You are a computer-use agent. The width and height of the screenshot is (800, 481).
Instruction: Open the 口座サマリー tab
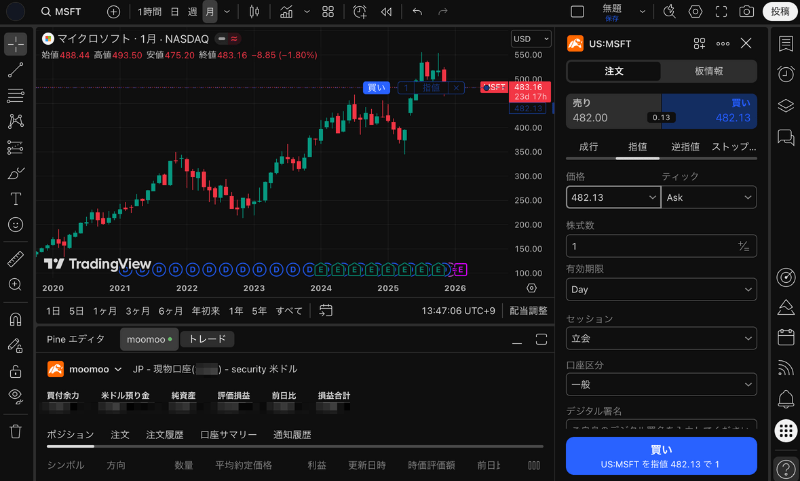pyautogui.click(x=228, y=435)
